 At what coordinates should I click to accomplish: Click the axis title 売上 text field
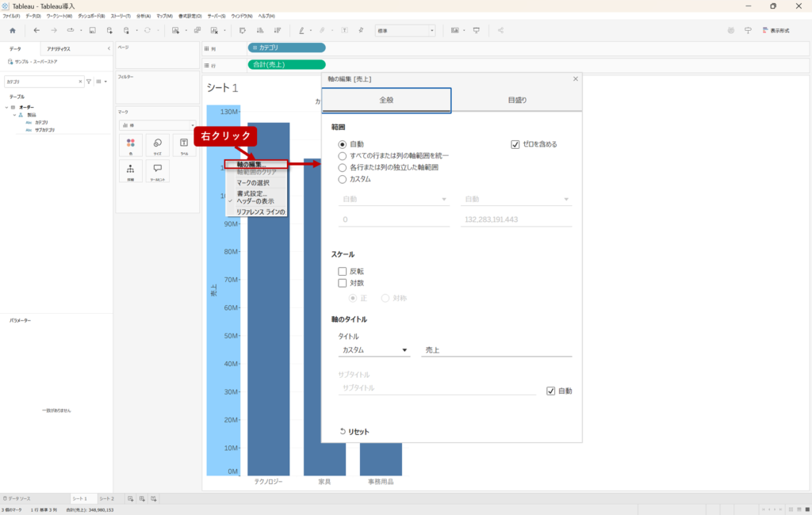coord(496,350)
